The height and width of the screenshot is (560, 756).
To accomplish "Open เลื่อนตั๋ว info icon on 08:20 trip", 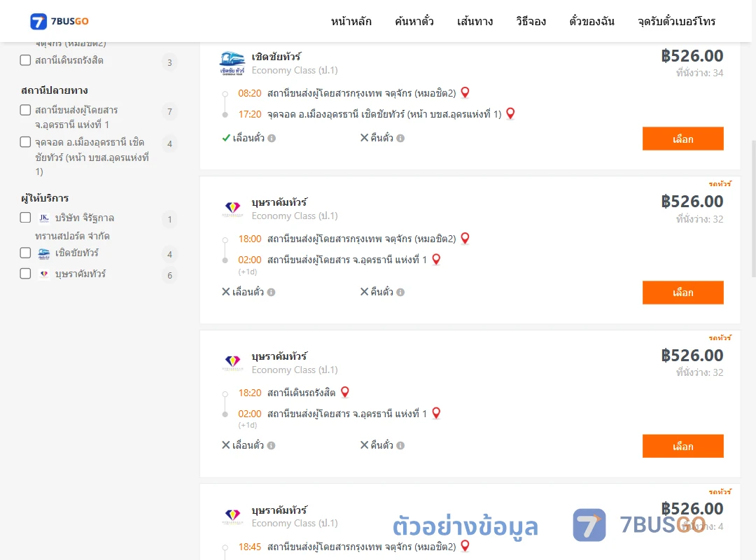I will pyautogui.click(x=272, y=139).
